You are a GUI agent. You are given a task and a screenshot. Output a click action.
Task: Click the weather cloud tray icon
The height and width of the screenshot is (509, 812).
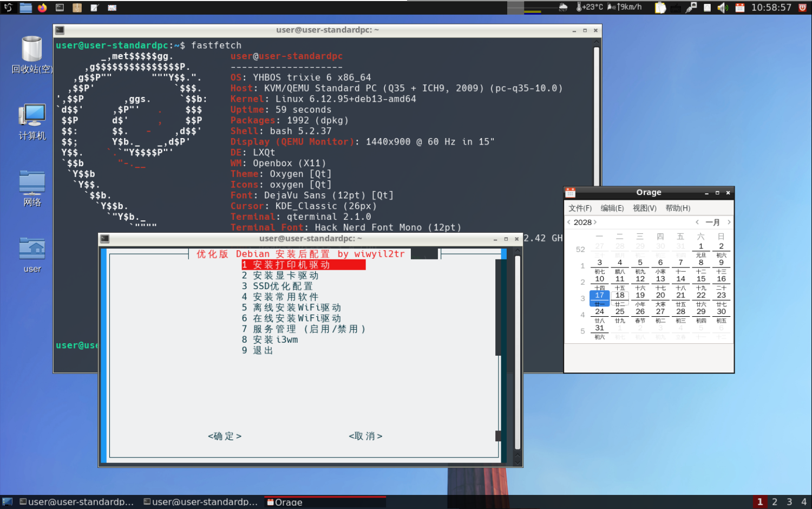564,8
